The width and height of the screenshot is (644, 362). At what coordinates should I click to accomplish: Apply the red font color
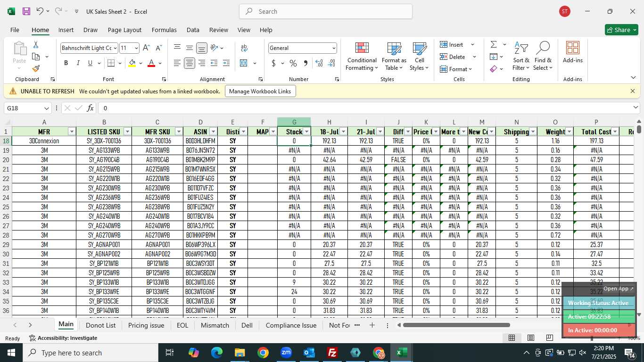point(151,63)
